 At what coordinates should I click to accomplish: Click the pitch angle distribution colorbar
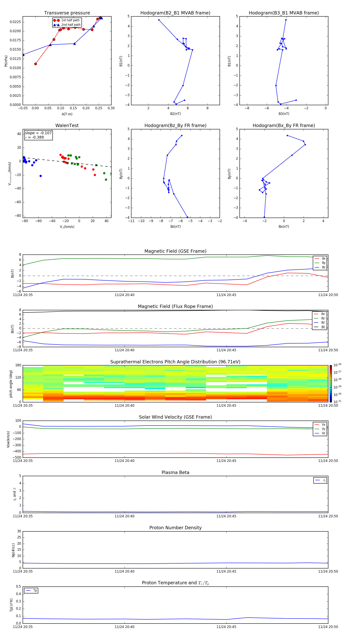tap(331, 383)
